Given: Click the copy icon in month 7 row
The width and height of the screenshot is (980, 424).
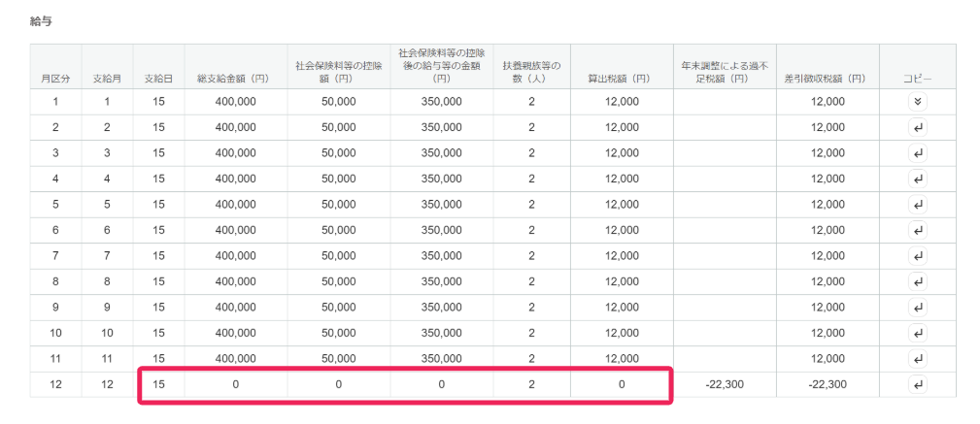Looking at the screenshot, I should click(x=918, y=256).
